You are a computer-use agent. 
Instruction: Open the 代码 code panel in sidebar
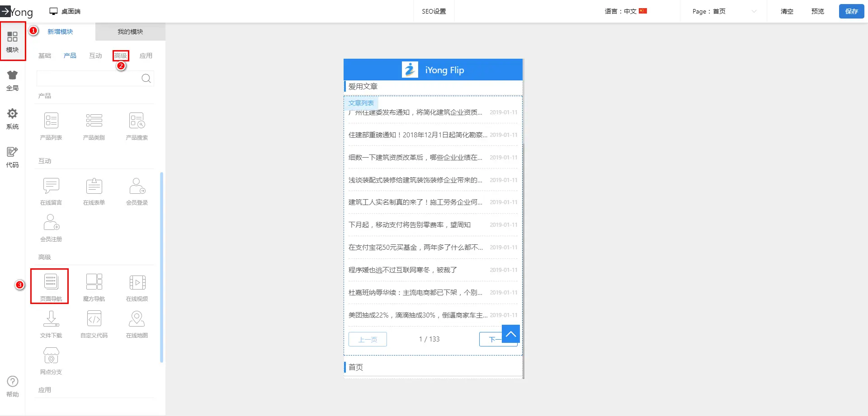(12, 157)
